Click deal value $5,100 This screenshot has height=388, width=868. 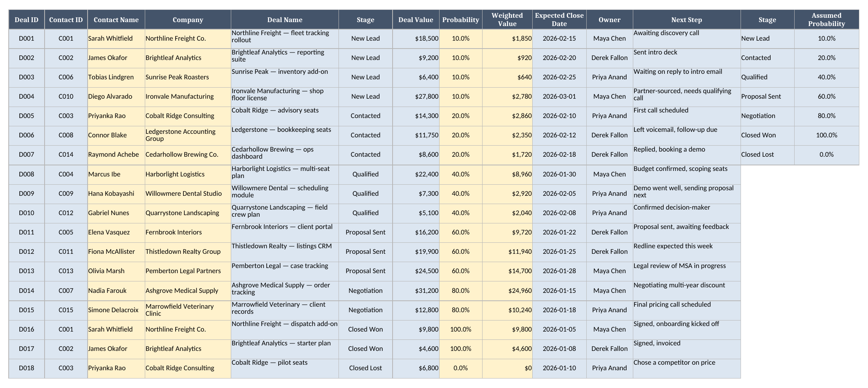416,213
